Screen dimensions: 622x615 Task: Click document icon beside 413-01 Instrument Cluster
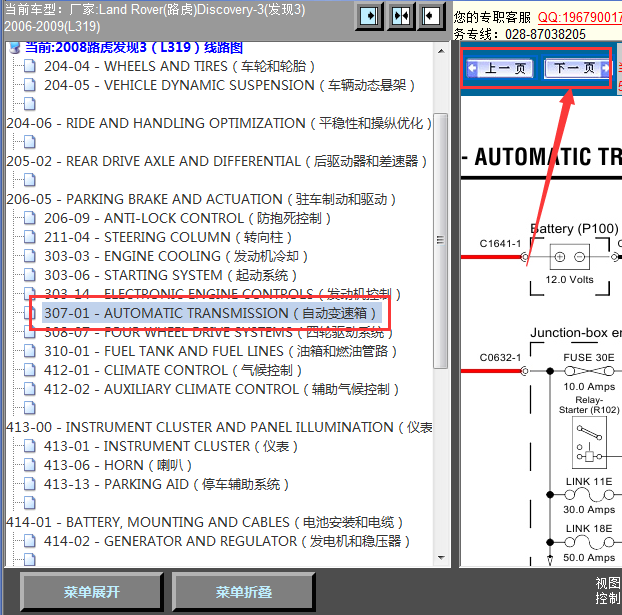coord(30,446)
